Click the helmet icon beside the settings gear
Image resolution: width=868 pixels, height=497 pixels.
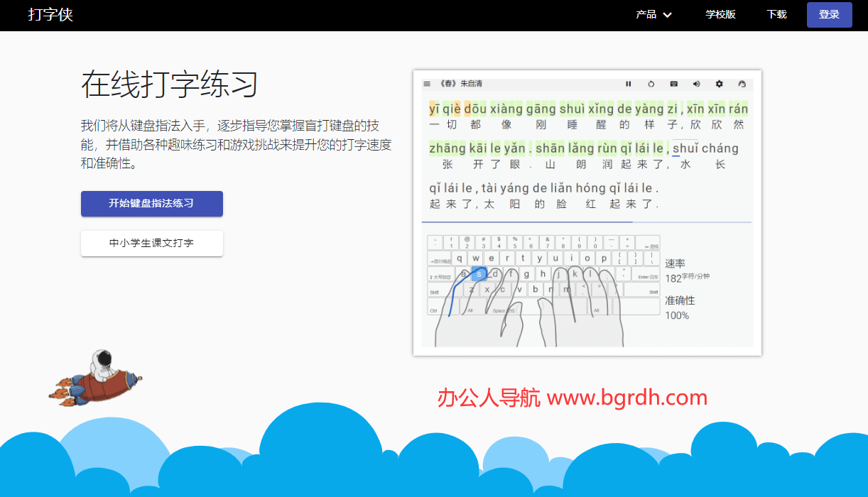pos(742,84)
